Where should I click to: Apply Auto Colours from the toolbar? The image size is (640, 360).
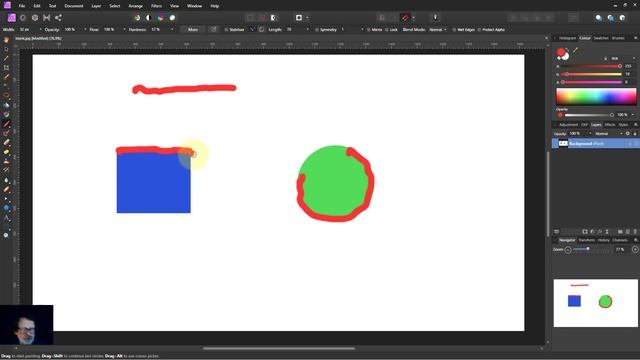[160, 18]
